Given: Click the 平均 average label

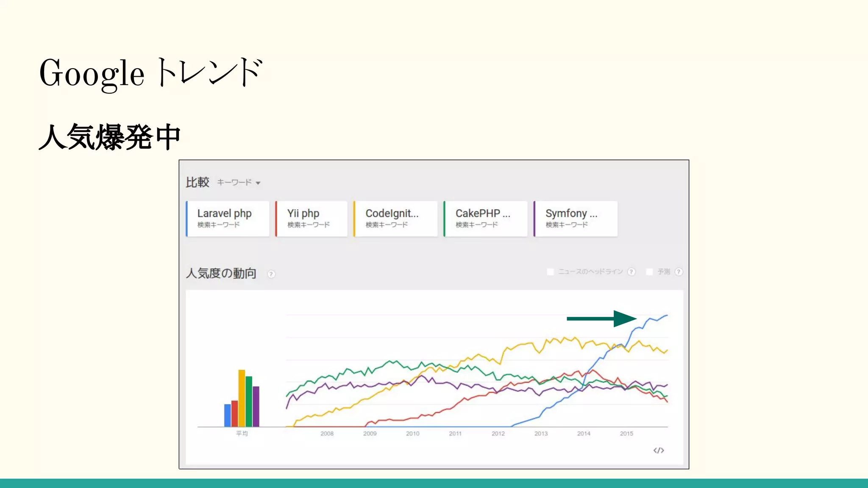Looking at the screenshot, I should 242,433.
